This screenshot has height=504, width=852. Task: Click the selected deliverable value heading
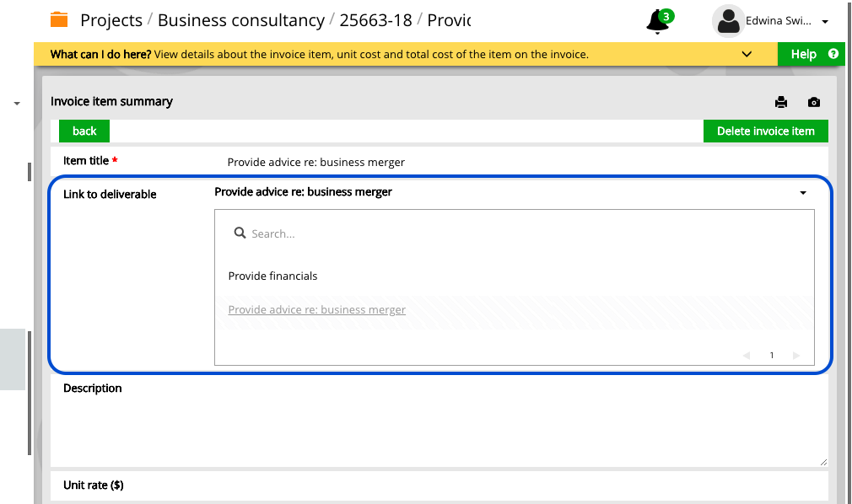pyautogui.click(x=303, y=191)
